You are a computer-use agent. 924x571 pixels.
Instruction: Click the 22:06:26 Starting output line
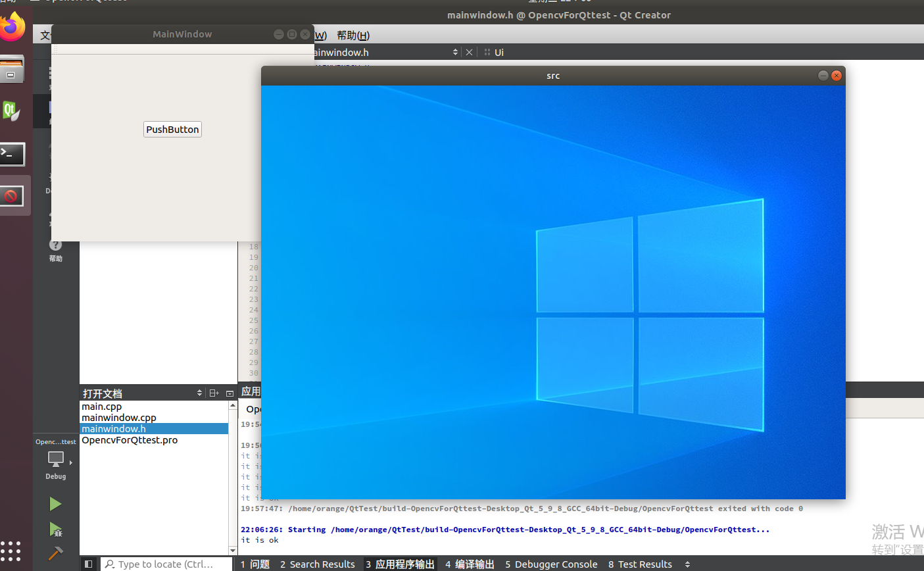point(505,530)
